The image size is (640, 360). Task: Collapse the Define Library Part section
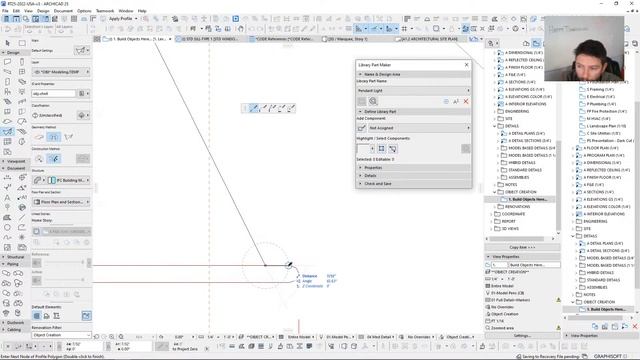tap(413, 111)
